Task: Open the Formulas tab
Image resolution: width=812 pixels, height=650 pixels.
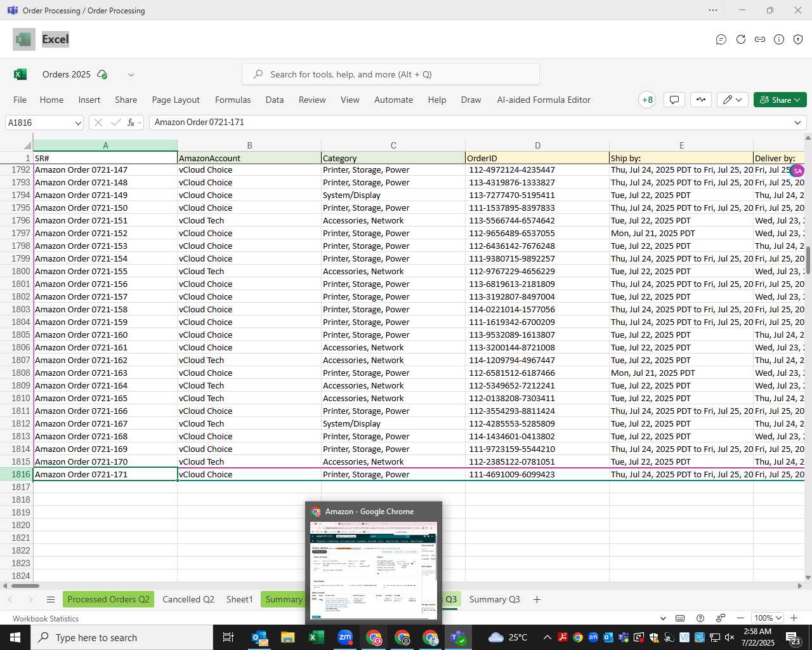Action: coord(233,100)
